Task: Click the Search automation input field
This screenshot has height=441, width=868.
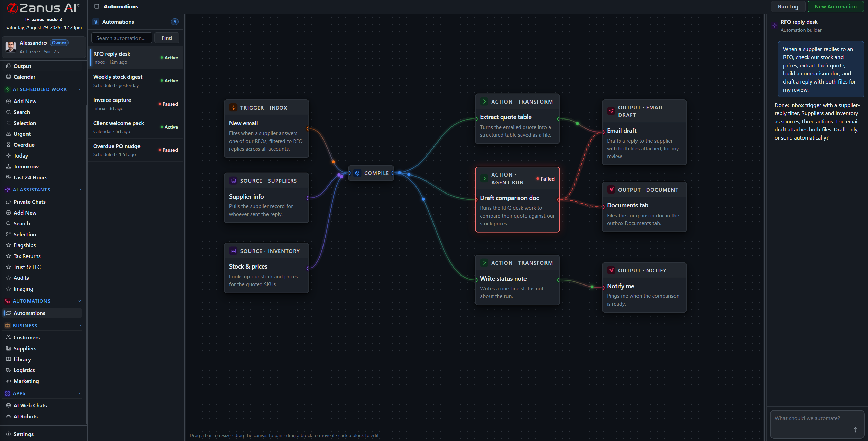Action: (122, 38)
